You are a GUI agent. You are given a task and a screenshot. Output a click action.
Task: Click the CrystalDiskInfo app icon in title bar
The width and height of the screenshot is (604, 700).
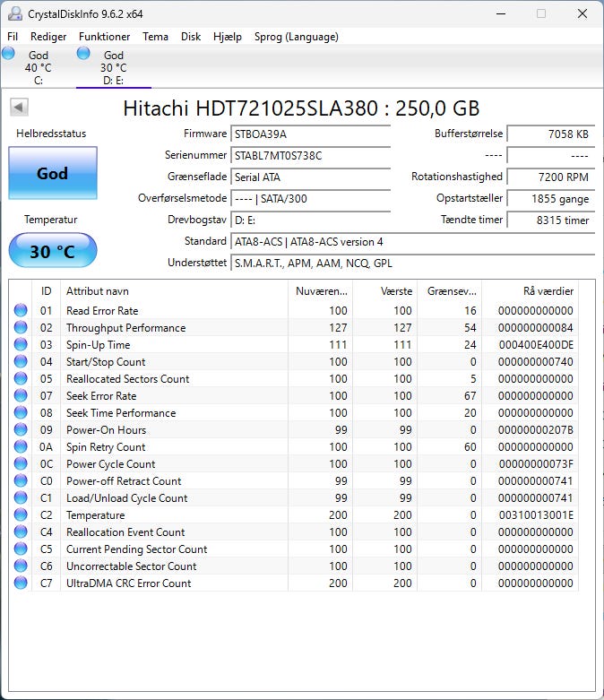[13, 13]
